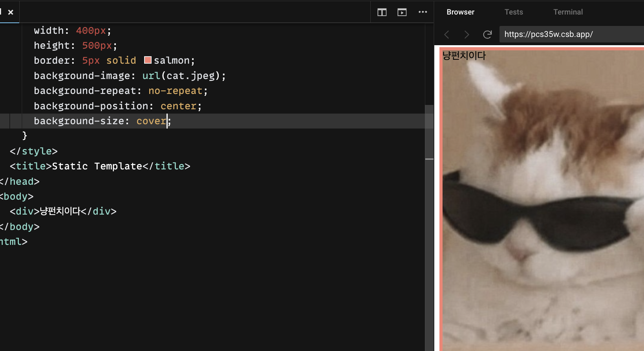Refresh the preview browser page
The image size is (644, 351).
[x=487, y=35]
